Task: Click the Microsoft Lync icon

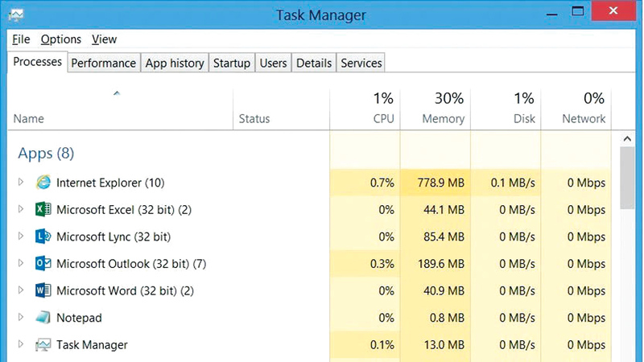Action: tap(43, 237)
